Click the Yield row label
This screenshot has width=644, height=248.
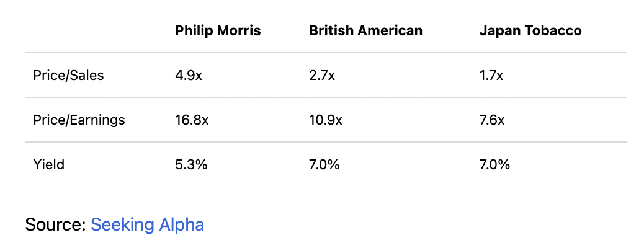pos(49,164)
